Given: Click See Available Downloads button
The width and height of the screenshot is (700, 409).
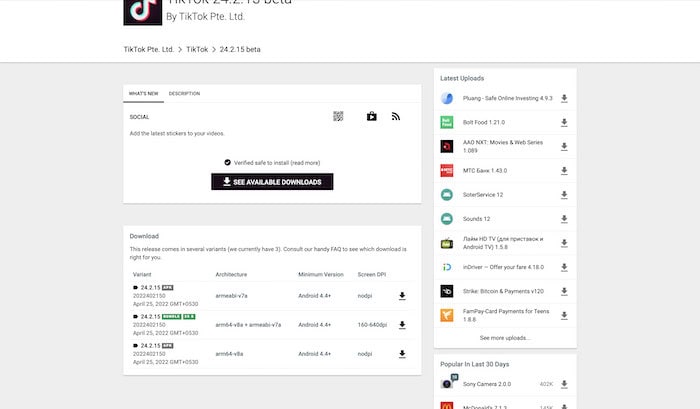Looking at the screenshot, I should pos(272,182).
